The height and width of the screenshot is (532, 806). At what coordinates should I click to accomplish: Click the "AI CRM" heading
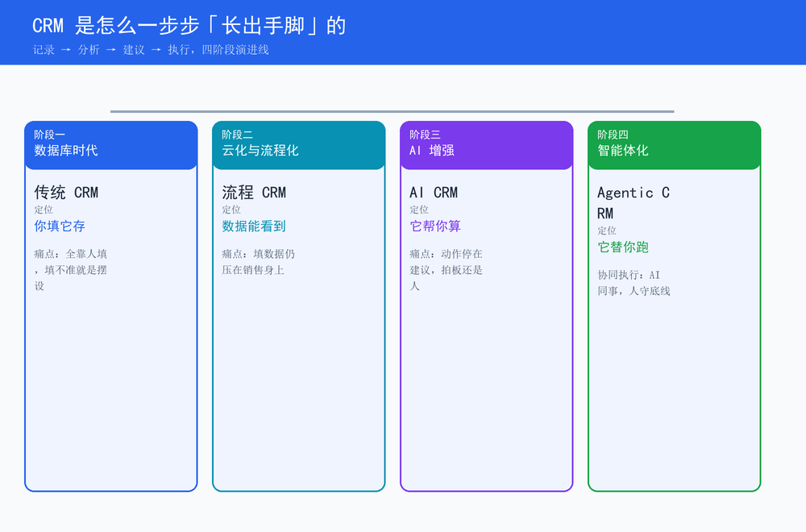pos(434,192)
